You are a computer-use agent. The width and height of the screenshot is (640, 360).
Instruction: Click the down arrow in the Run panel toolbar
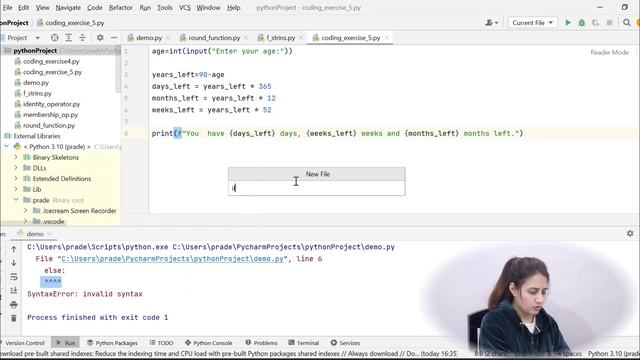click(x=13, y=263)
